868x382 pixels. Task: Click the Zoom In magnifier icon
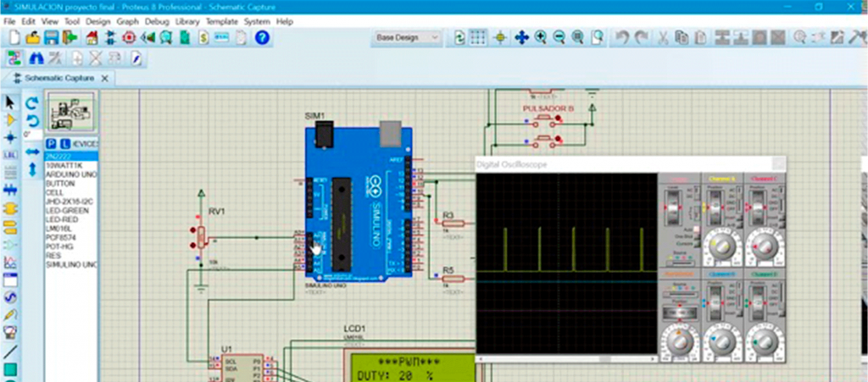540,37
